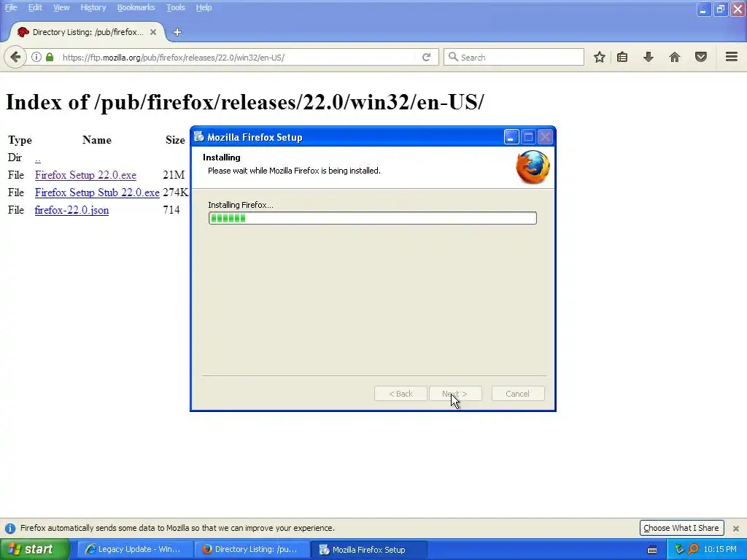Click the installation progress bar
Image resolution: width=747 pixels, height=560 pixels.
[x=373, y=218]
